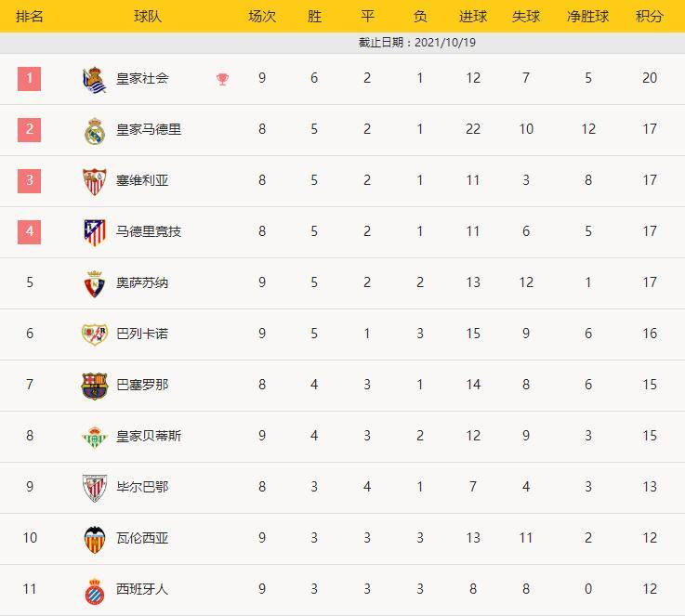Click the Real Sociedad club crest

95,80
